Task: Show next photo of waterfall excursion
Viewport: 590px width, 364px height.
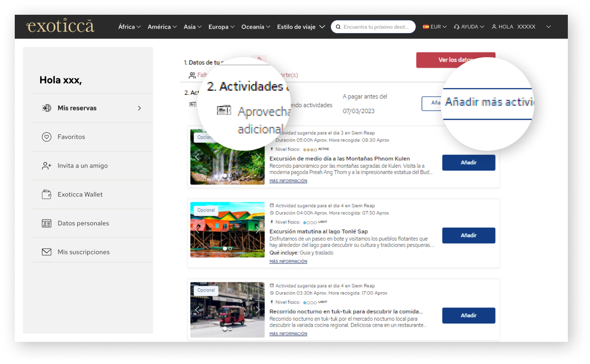Action: pyautogui.click(x=258, y=157)
